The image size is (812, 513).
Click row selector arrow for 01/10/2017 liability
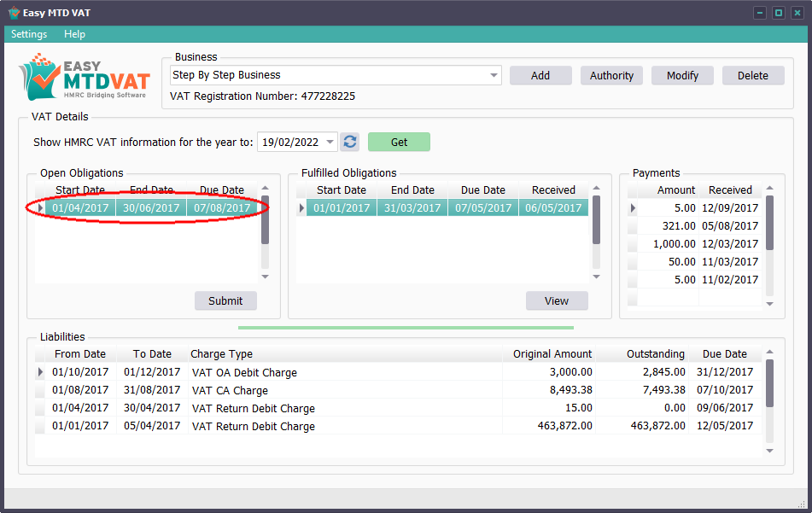[40, 372]
